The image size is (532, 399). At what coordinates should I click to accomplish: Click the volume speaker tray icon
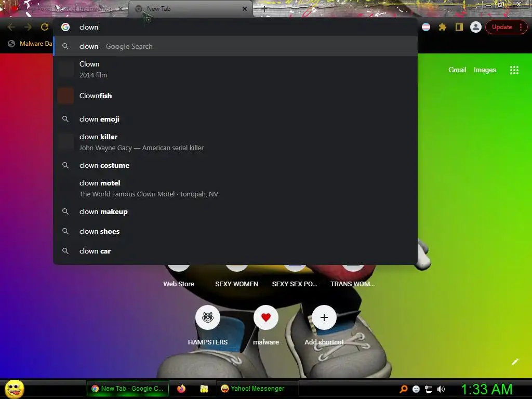click(441, 389)
